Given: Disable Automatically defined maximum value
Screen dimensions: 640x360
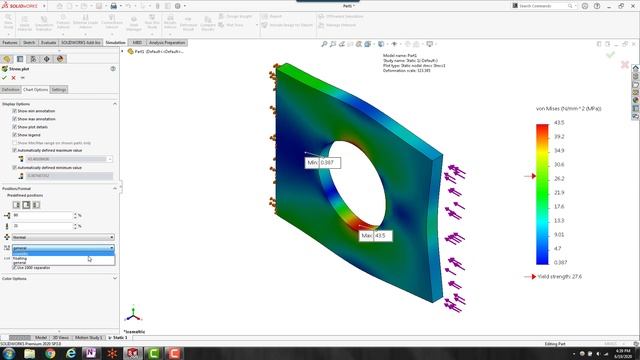Looking at the screenshot, I should (15, 150).
